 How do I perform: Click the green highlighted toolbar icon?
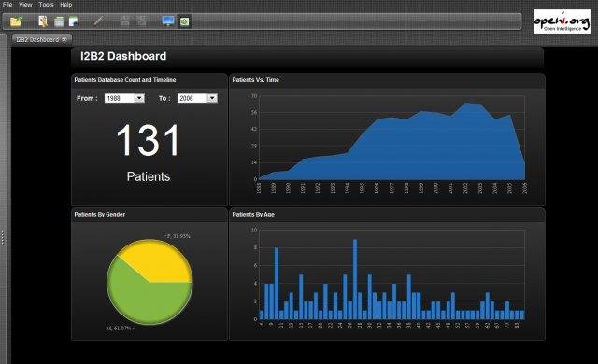(185, 21)
